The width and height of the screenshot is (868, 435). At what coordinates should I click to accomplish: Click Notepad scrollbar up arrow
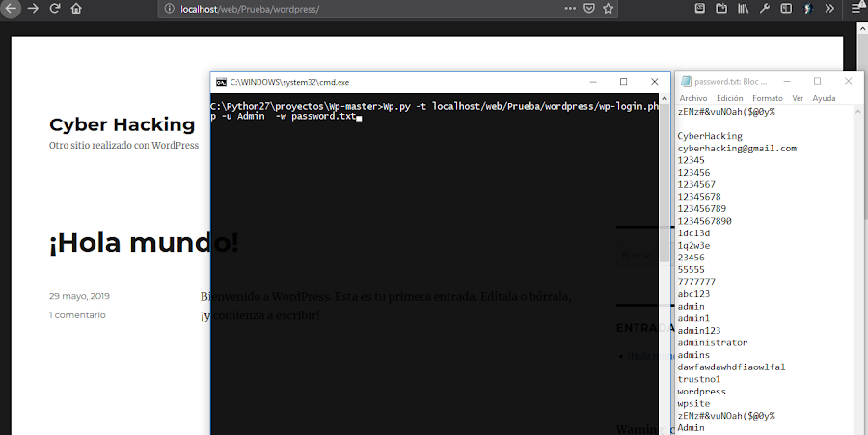point(858,111)
